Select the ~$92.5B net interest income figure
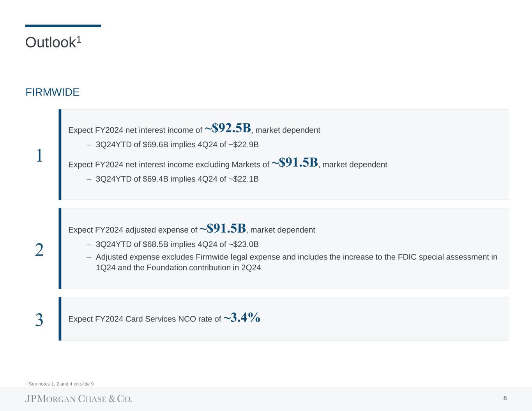 pos(228,128)
